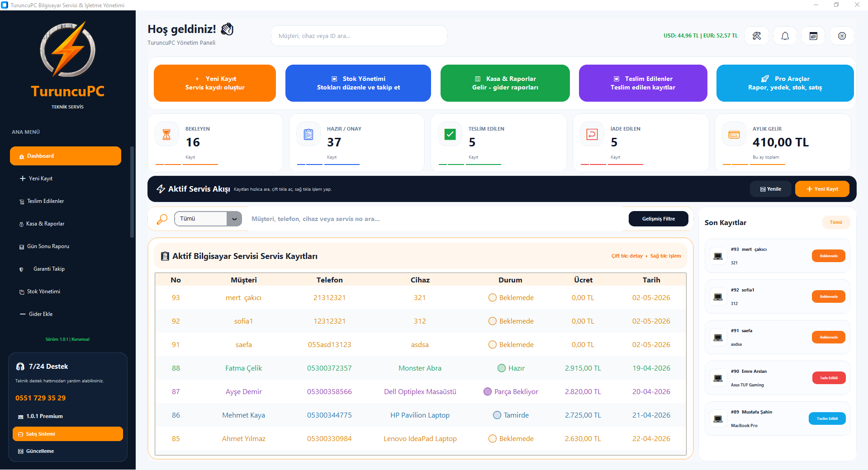Click the TuruncuPC lightning logo
This screenshot has height=470, width=868.
point(68,49)
